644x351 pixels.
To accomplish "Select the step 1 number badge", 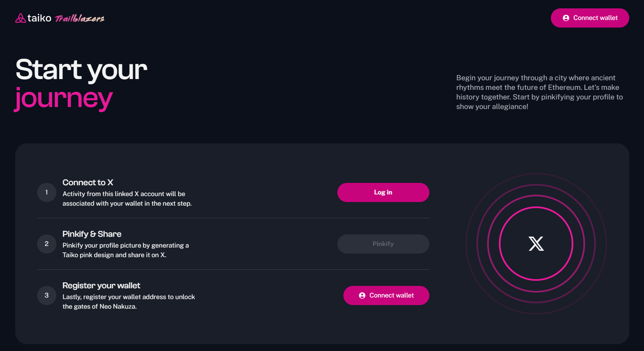I will [47, 192].
